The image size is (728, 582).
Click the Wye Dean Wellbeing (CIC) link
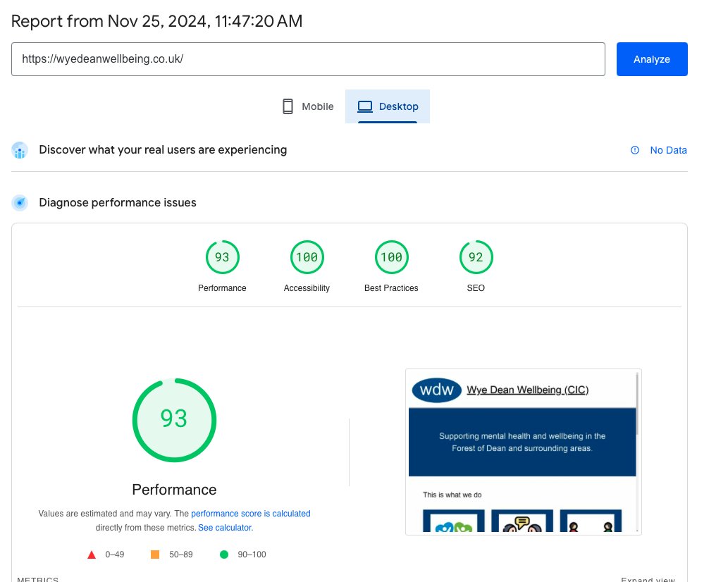coord(527,390)
